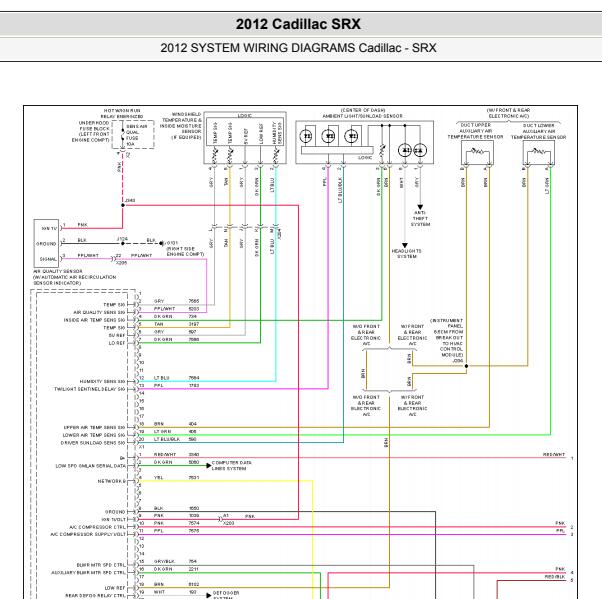
Task: Click the 'LOWER AIR TEMP SENS SIG' label
Action: [x=94, y=435]
